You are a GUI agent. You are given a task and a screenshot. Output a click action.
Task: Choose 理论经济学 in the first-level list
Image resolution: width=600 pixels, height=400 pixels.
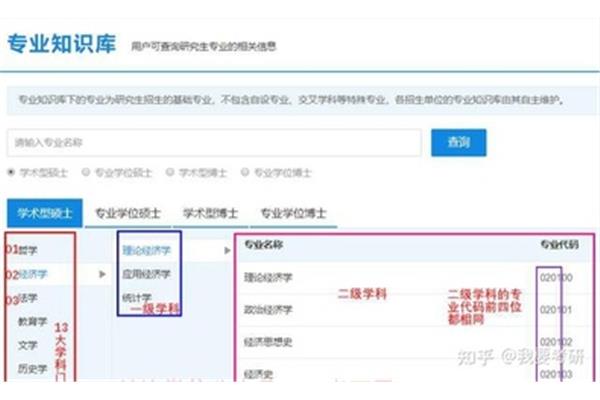coord(147,250)
